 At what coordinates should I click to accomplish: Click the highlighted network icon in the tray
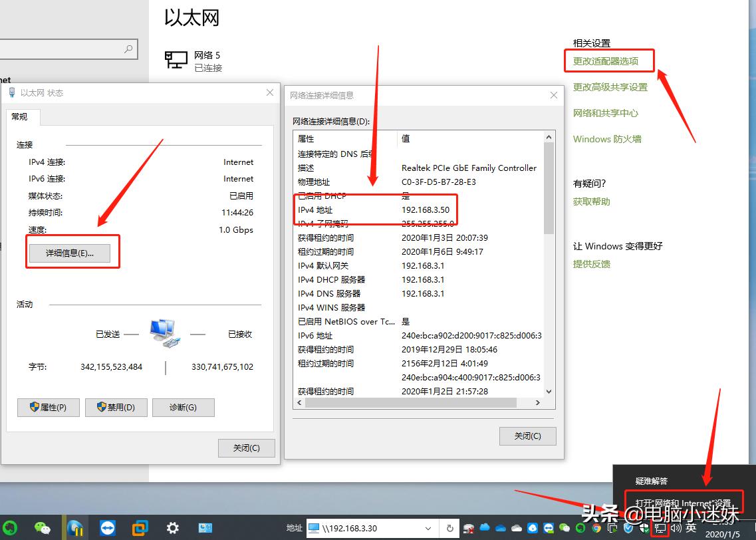[x=660, y=527]
